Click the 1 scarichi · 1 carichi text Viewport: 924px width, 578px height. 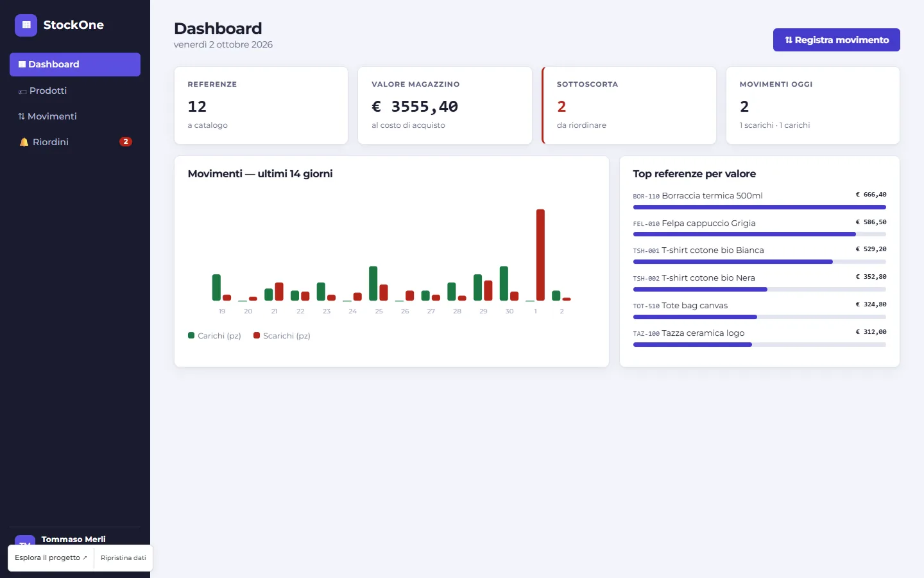pyautogui.click(x=774, y=125)
